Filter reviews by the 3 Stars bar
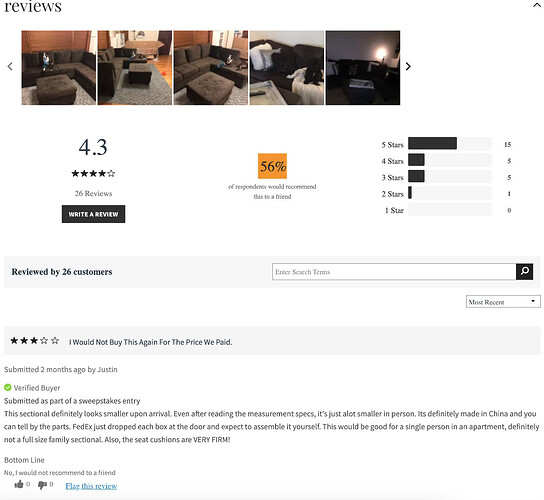Viewport: 544px width, 500px height. (450, 176)
